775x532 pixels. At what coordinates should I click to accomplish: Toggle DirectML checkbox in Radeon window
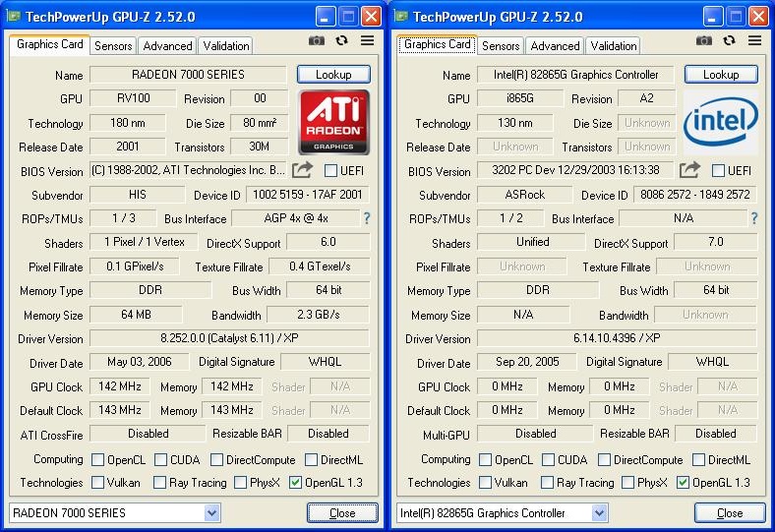311,460
